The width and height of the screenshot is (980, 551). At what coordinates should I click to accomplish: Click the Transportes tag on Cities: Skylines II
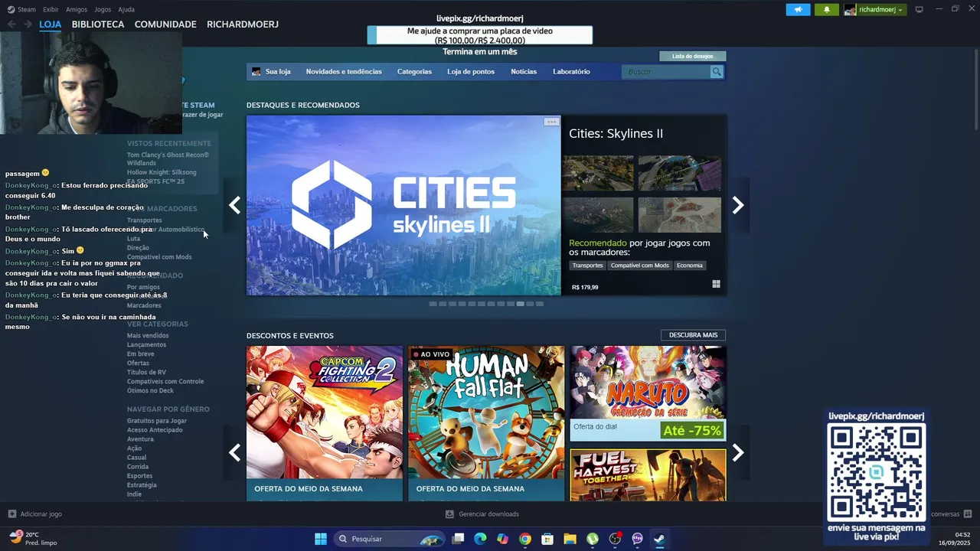pos(587,266)
